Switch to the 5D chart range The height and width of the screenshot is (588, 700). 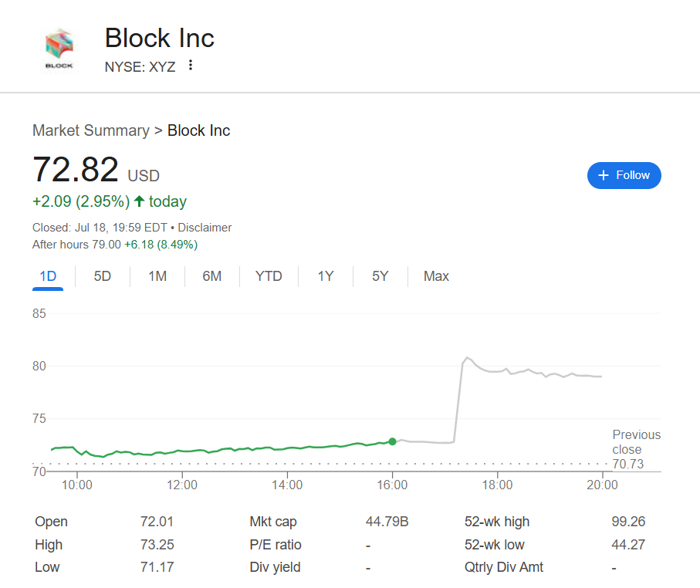tap(103, 276)
